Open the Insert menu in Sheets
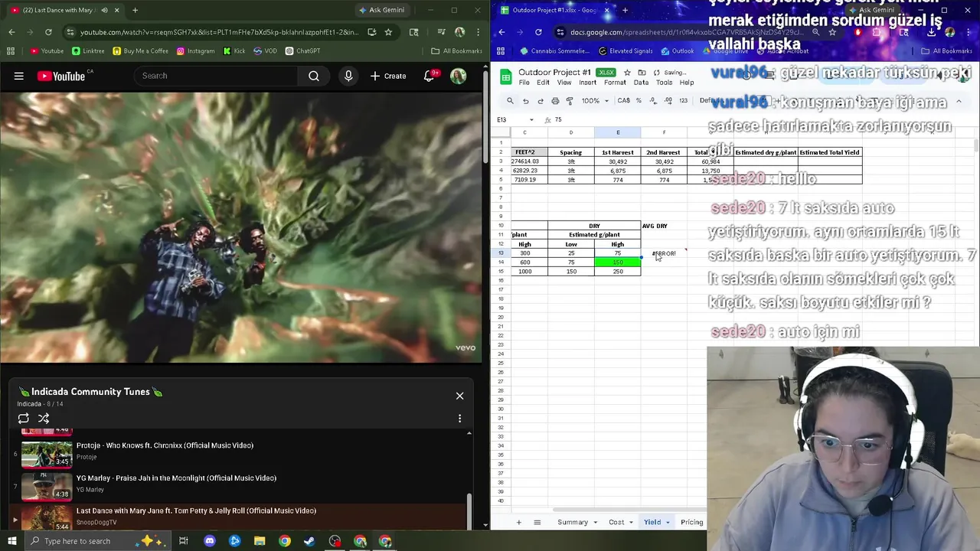Viewport: 980px width, 551px height. coord(588,83)
